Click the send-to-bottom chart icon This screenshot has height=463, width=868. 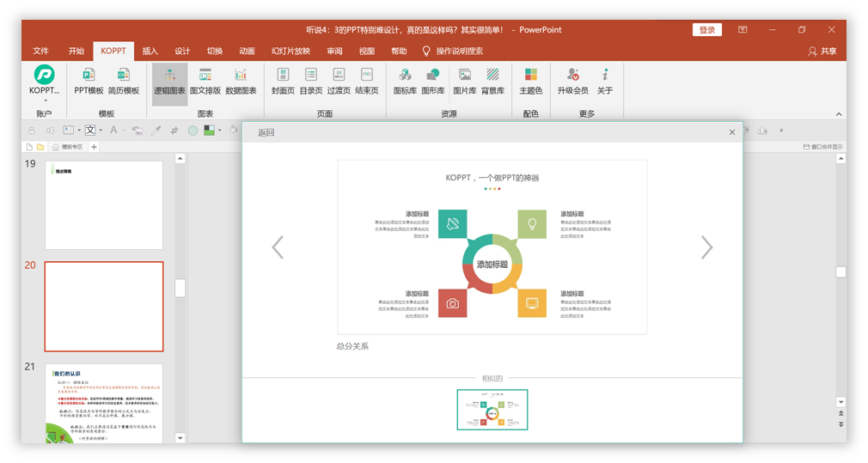coord(763,131)
